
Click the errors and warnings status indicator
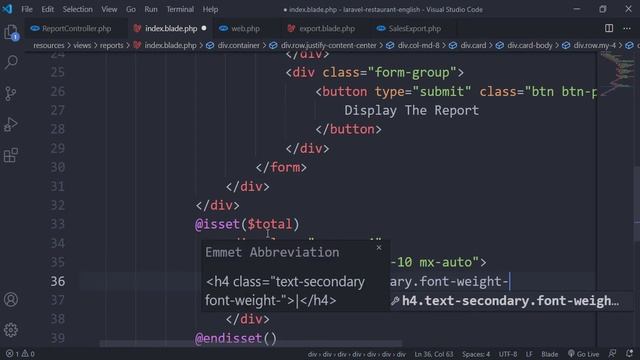20,353
